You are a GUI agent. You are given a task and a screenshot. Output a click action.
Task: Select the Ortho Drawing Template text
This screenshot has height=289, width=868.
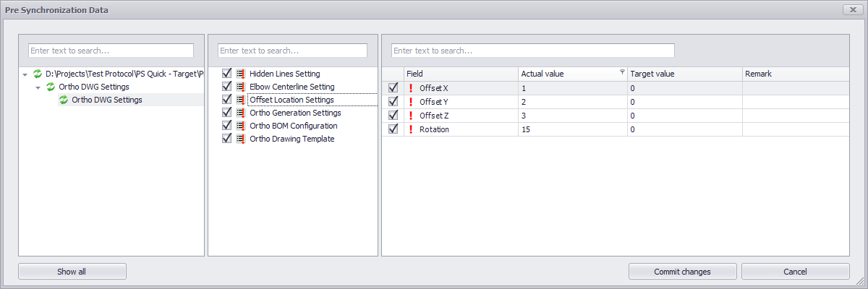pyautogui.click(x=292, y=139)
